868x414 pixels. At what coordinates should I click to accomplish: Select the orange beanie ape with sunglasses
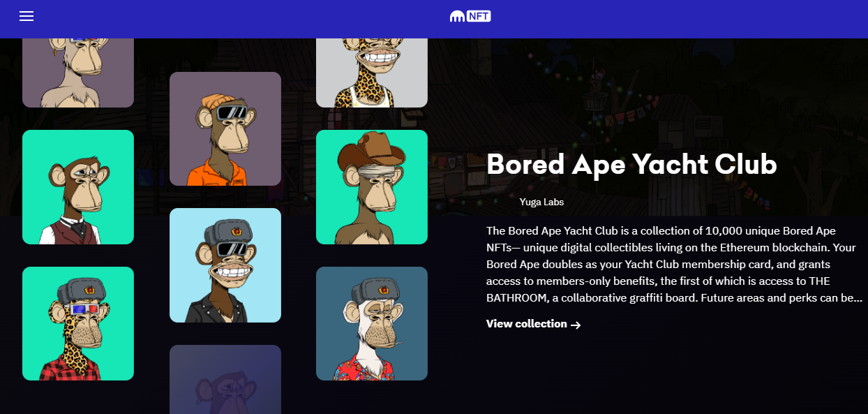point(225,128)
